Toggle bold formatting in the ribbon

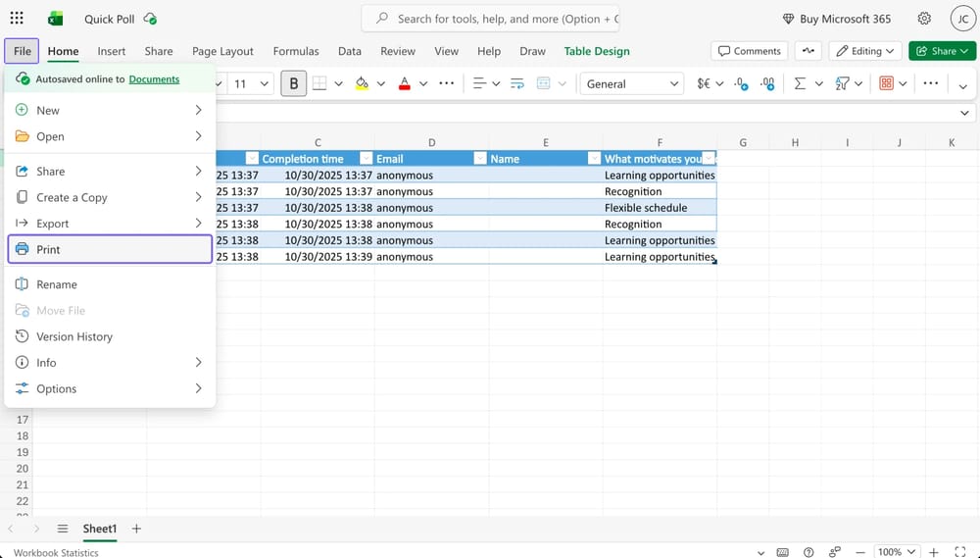tap(293, 84)
